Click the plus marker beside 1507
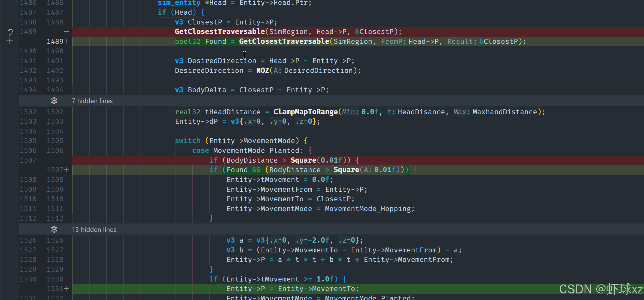The height and width of the screenshot is (300, 644). pos(66,170)
